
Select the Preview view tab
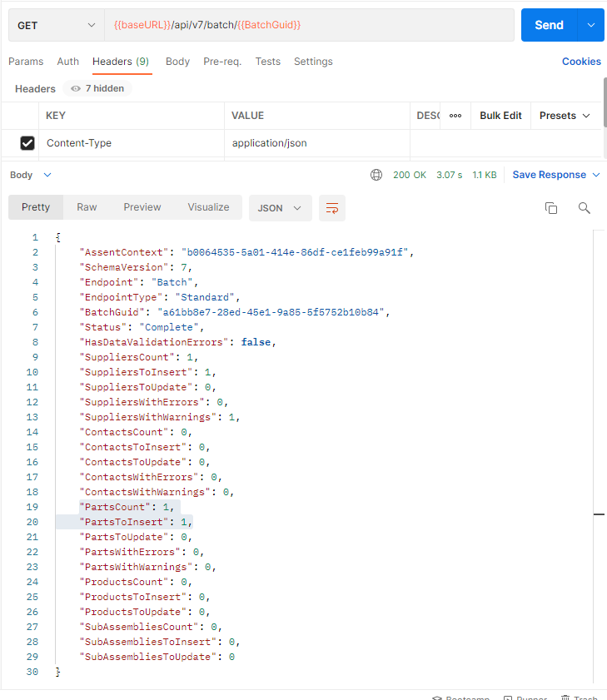tap(142, 207)
